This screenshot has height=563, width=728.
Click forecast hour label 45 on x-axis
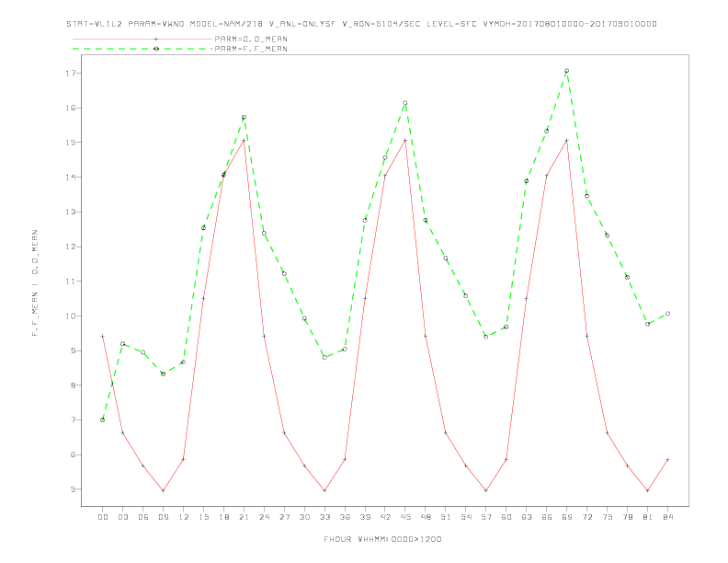coord(405,517)
